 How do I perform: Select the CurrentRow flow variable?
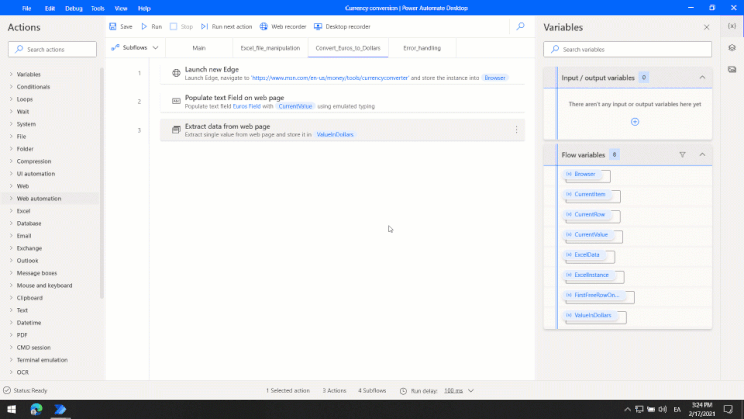coord(587,214)
